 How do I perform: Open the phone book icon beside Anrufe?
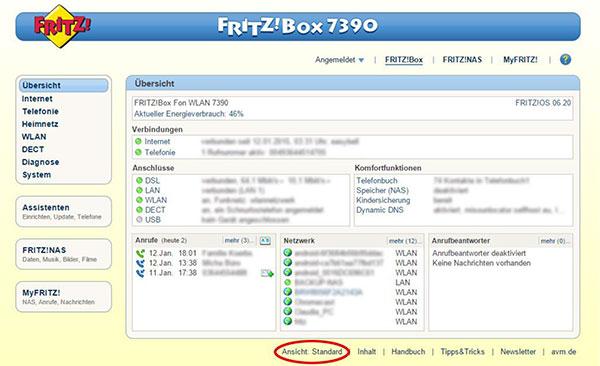265,240
